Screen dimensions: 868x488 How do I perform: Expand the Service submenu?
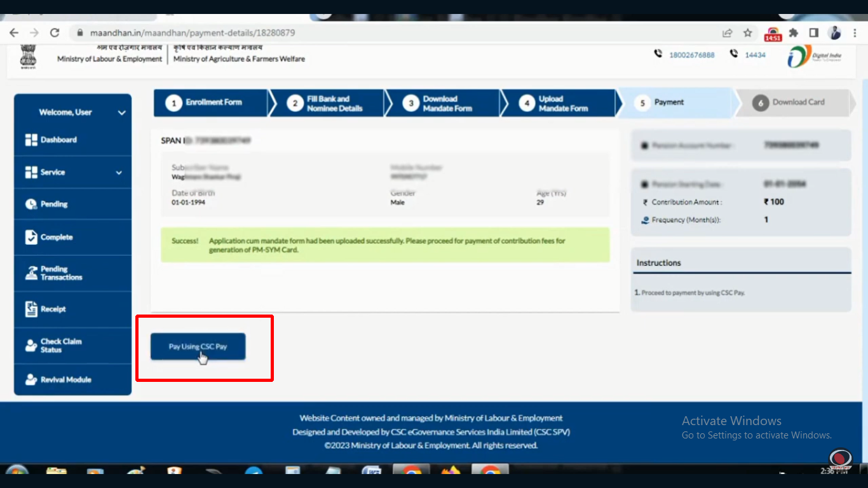coord(119,172)
